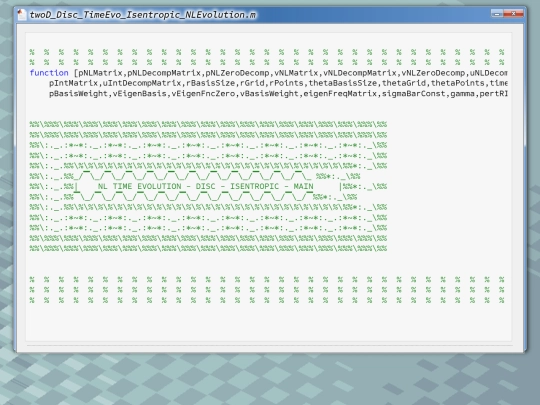Viewport: 540px width, 405px height.
Task: Click the MATLAB file icon in the title bar
Action: point(22,14)
